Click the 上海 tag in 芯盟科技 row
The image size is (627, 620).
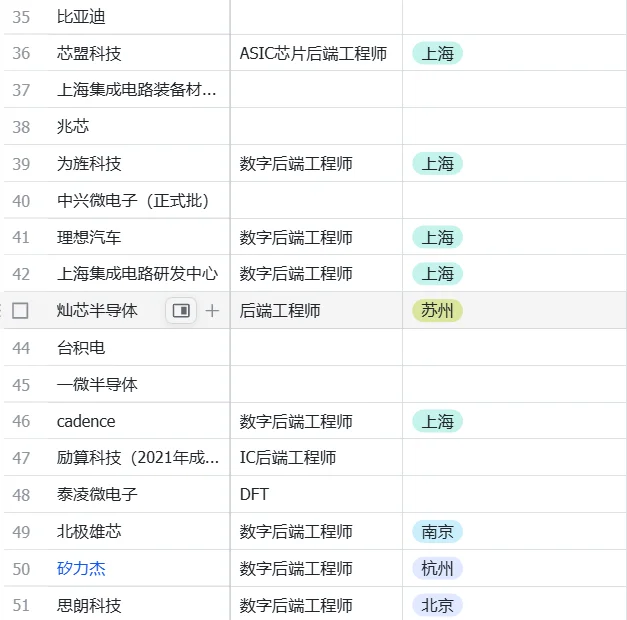tap(437, 53)
